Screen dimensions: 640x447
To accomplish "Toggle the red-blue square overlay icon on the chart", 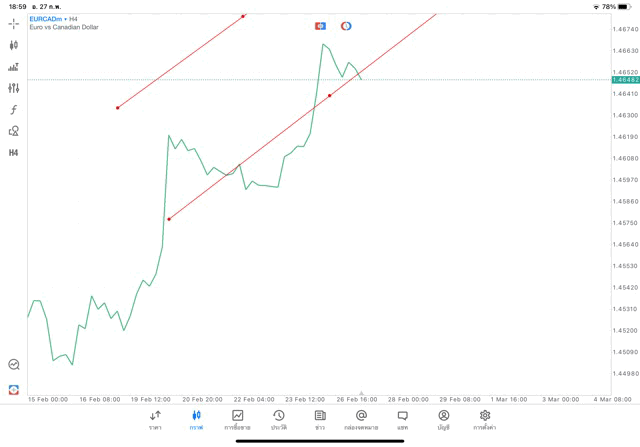I will pyautogui.click(x=320, y=26).
